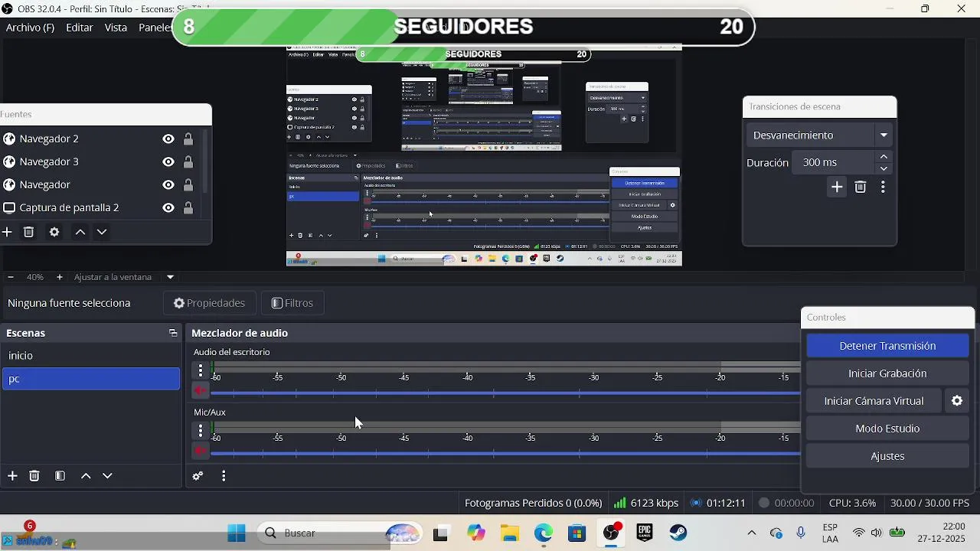
Task: Increase transition Duración value
Action: (x=884, y=157)
